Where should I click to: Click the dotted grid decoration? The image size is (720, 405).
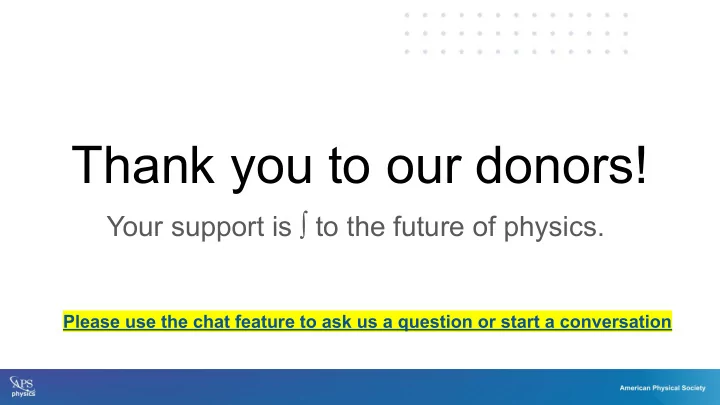(x=516, y=34)
